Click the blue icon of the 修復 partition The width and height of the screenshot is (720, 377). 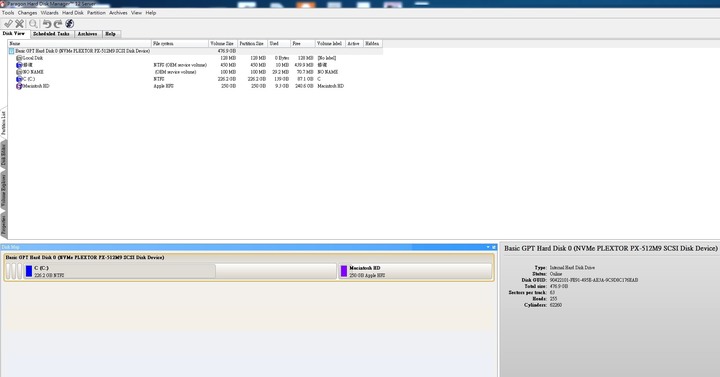click(19, 65)
